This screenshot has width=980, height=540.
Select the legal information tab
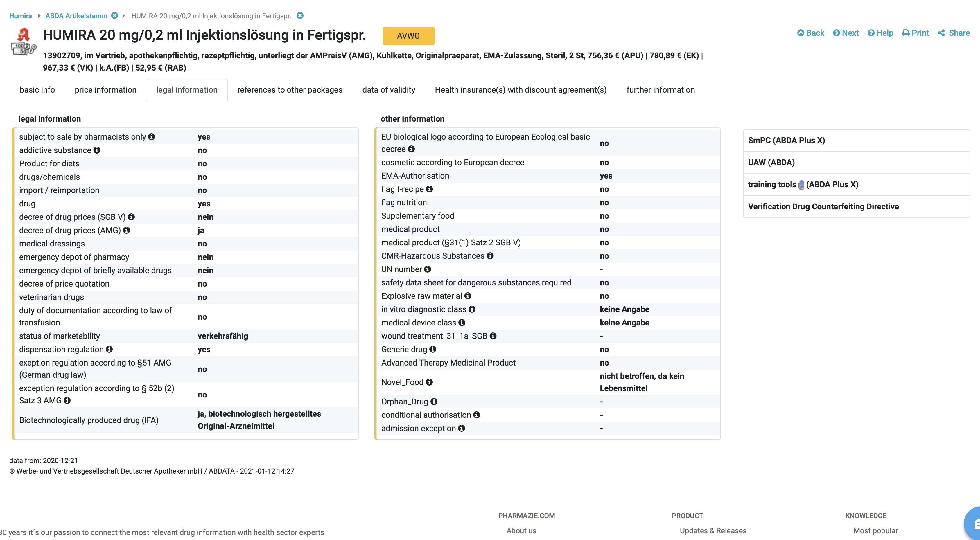pos(187,90)
